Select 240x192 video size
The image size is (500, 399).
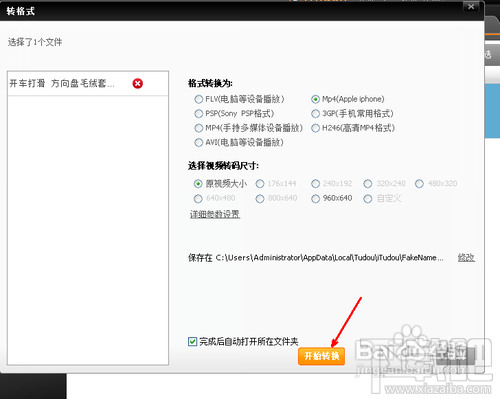coord(315,184)
